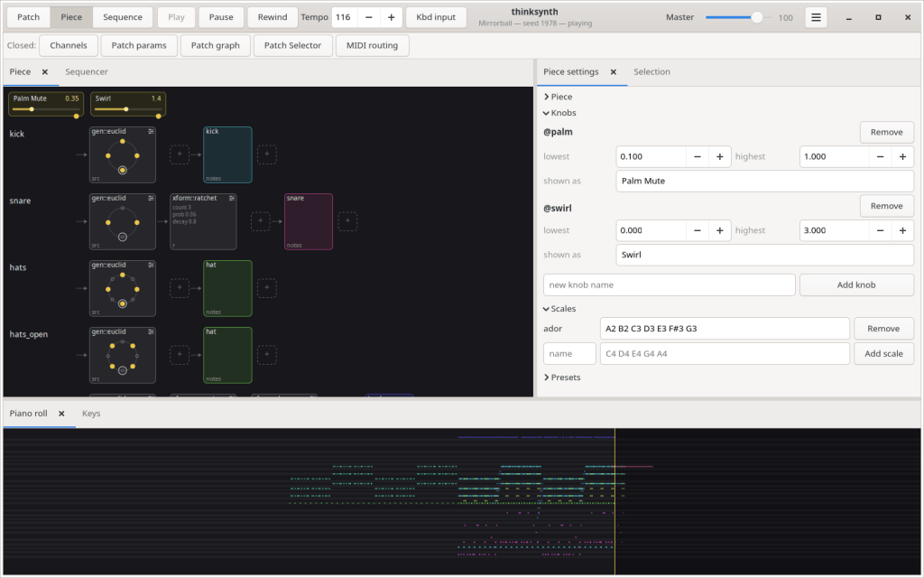Expand the Piece section in settings
Viewport: 924px width, 578px height.
tap(558, 97)
